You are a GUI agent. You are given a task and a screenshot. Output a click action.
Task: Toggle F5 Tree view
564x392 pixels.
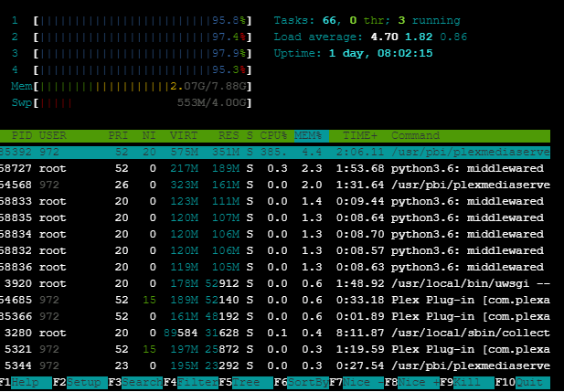tap(246, 382)
